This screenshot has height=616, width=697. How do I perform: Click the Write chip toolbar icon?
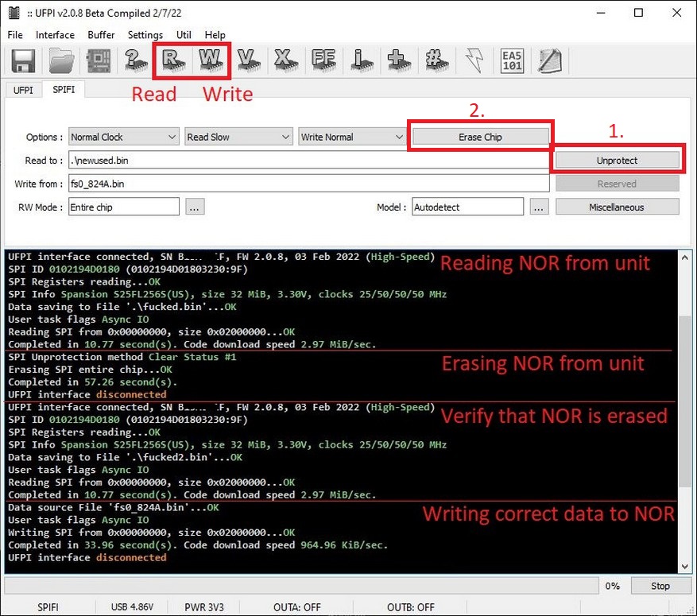[209, 60]
